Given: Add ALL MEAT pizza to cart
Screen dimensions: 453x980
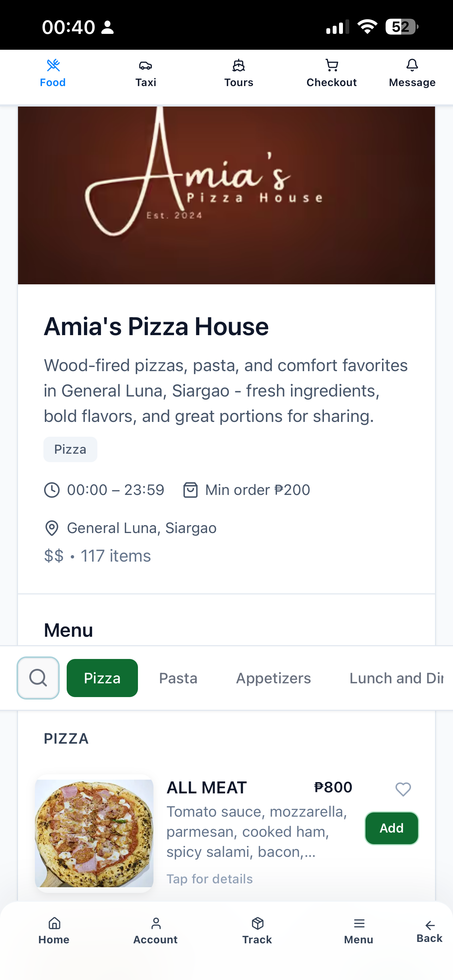Looking at the screenshot, I should 392,828.
